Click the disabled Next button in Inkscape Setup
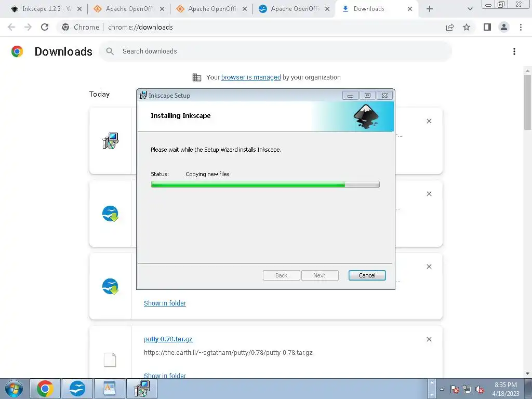The height and width of the screenshot is (399, 532). point(320,275)
